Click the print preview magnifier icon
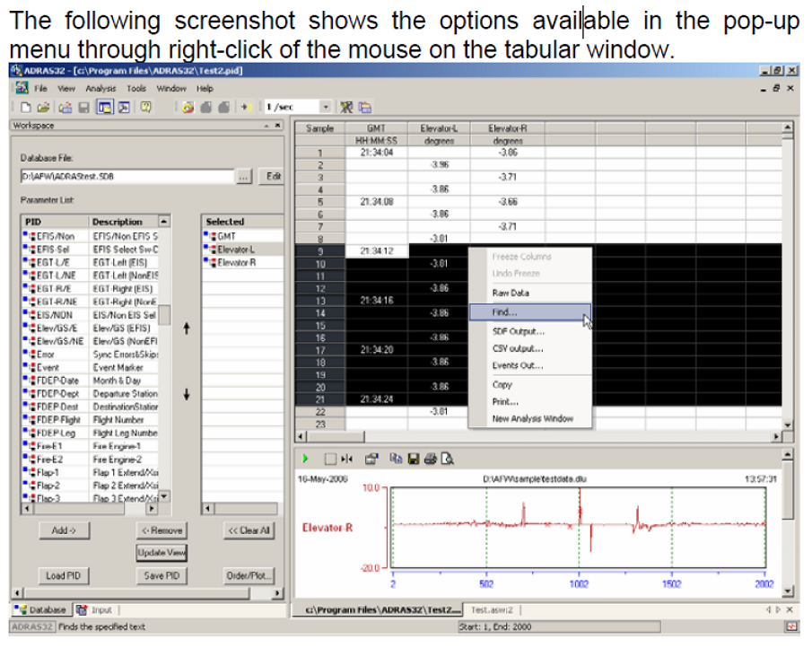 (x=448, y=459)
